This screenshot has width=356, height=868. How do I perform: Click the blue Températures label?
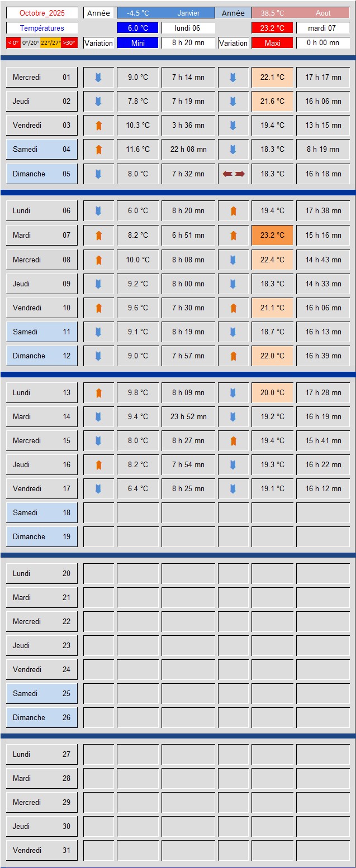42,28
